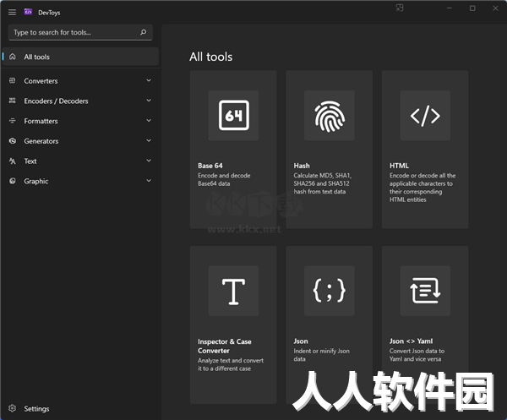Open the Generators category
507x420 pixels.
click(80, 141)
